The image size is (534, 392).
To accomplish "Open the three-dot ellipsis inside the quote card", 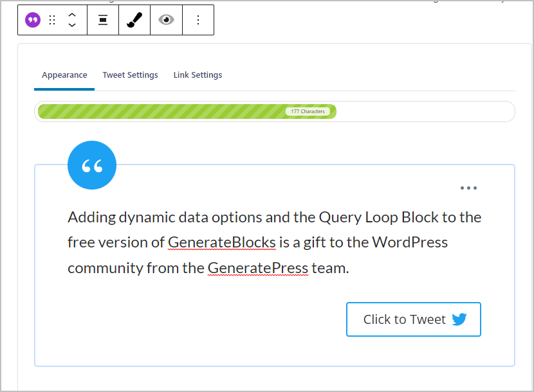I will point(468,188).
